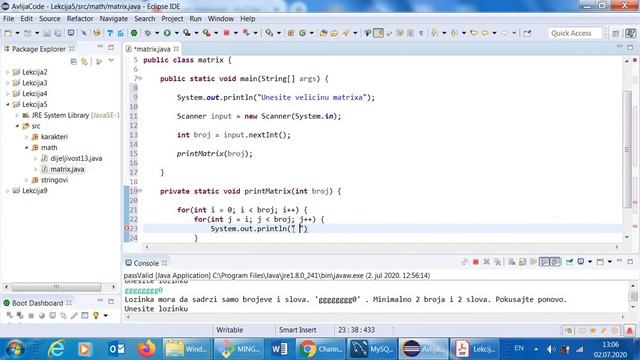640x360 pixels.
Task: Open New wizard dropdown arrow in toolbar
Action: [x=17, y=33]
